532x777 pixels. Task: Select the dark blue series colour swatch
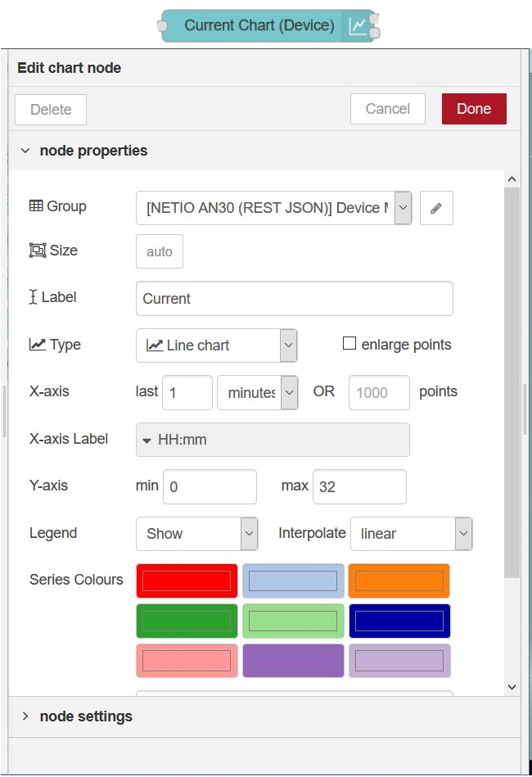399,621
